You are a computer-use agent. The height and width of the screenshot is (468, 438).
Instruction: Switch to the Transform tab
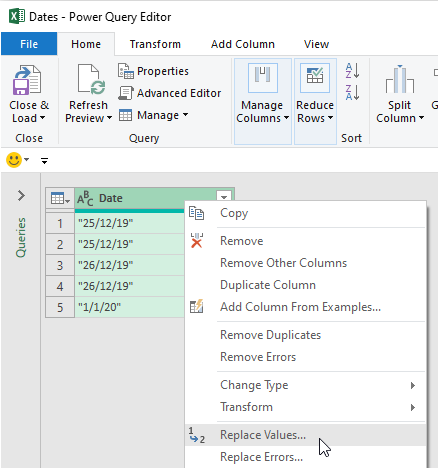[x=155, y=44]
